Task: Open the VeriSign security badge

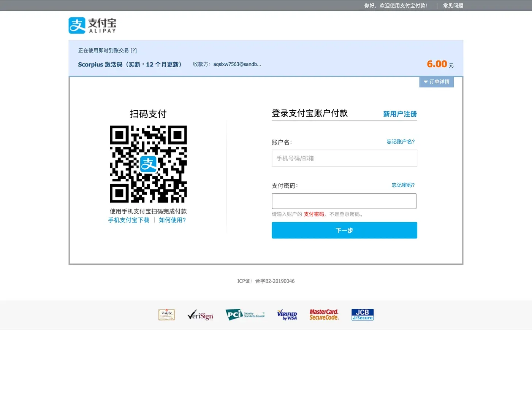Action: (x=200, y=315)
